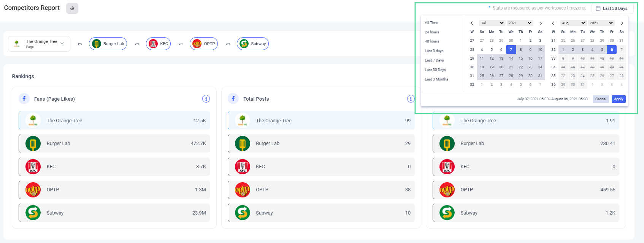Open the year dropdown on August calendar
This screenshot has width=644, height=243.
[x=601, y=23]
